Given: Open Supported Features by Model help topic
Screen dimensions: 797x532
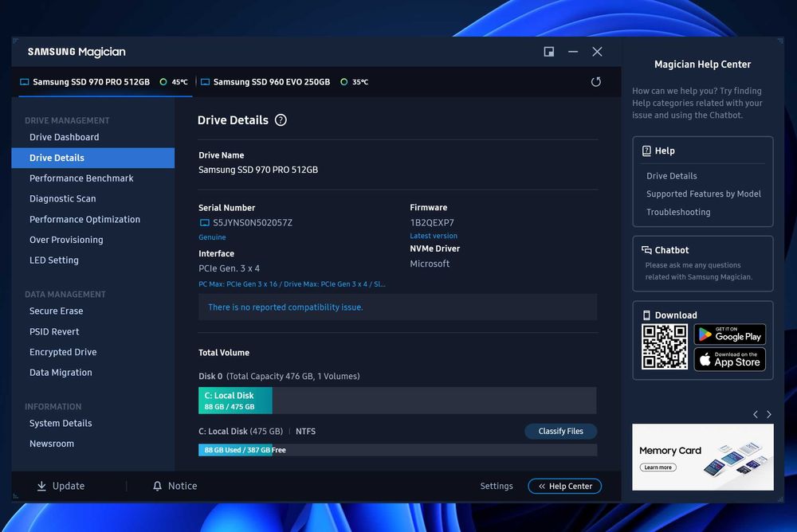Looking at the screenshot, I should tap(704, 194).
